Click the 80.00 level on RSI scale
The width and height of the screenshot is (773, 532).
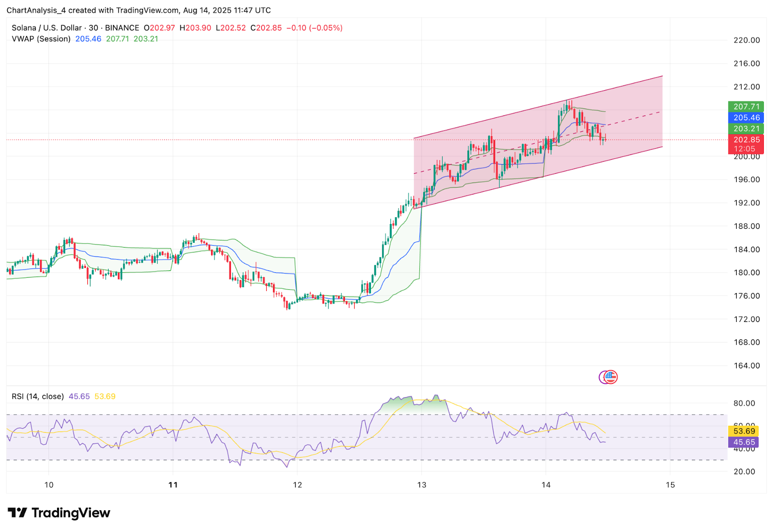click(x=744, y=403)
